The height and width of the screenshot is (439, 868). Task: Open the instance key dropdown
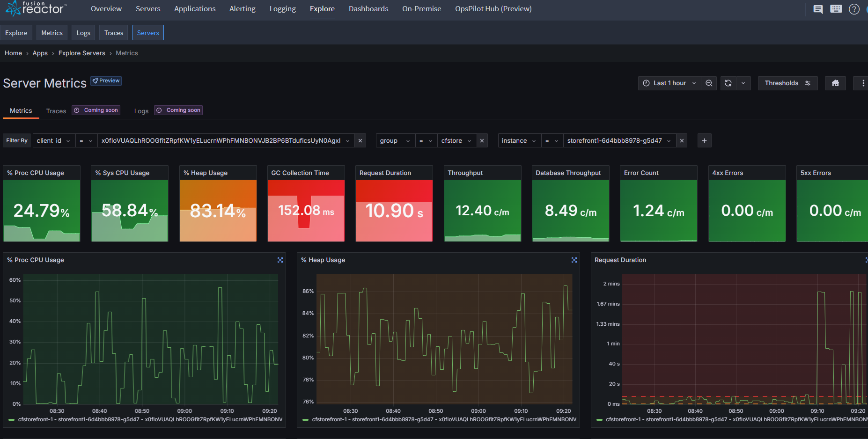(x=519, y=141)
